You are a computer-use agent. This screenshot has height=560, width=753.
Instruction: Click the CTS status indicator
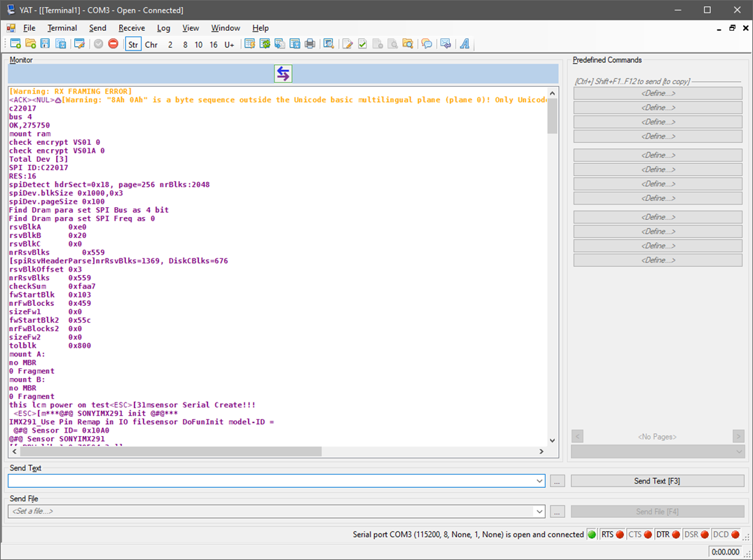[641, 535]
